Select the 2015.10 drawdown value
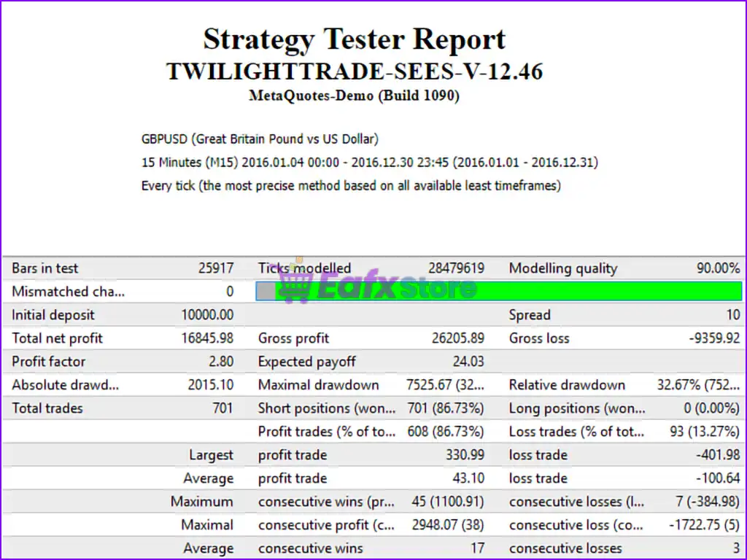 point(211,385)
